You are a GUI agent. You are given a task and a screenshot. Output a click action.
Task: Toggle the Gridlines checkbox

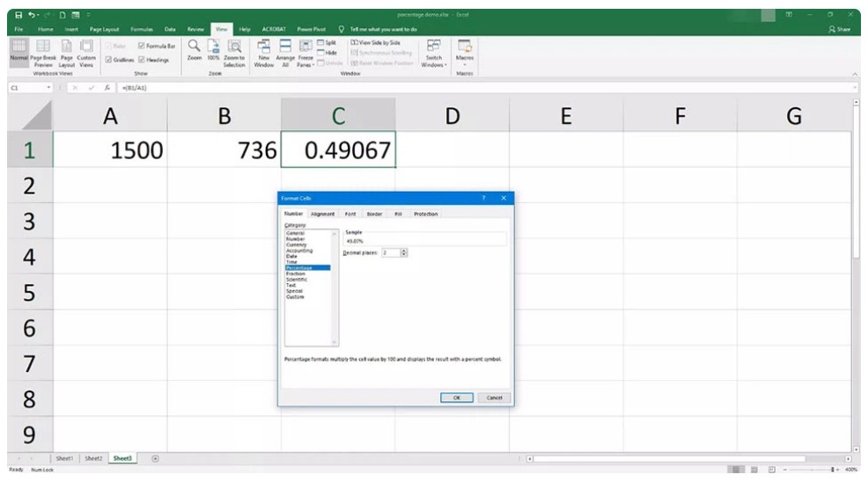click(108, 60)
